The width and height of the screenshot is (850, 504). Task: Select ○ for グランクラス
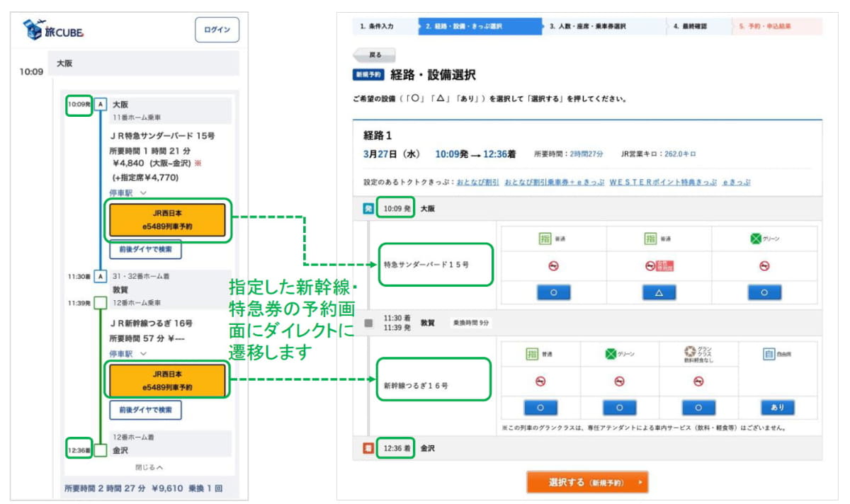(699, 408)
